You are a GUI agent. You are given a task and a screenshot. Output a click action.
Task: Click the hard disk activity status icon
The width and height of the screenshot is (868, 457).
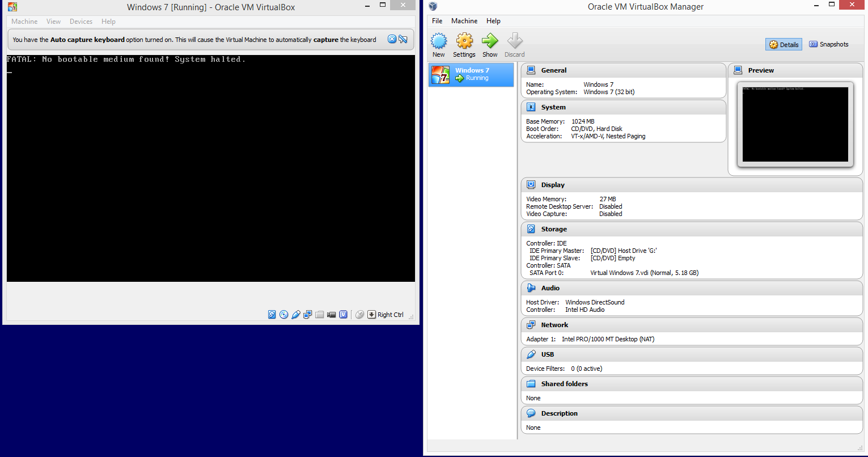272,314
